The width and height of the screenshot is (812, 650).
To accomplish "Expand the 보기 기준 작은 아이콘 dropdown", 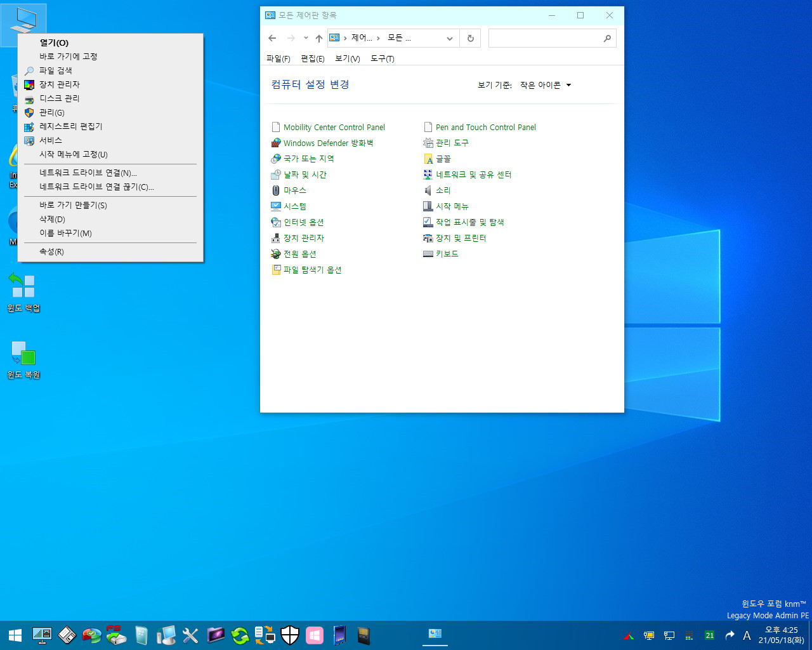I will [x=546, y=85].
